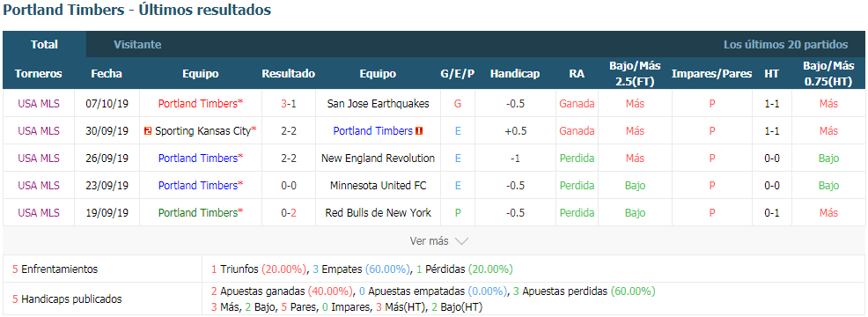868x317 pixels.
Task: Expand more results with the Ver más chevron
Action: pos(461,241)
